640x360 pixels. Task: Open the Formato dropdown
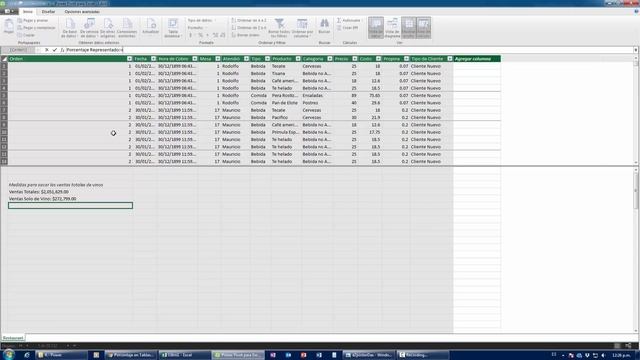197,28
